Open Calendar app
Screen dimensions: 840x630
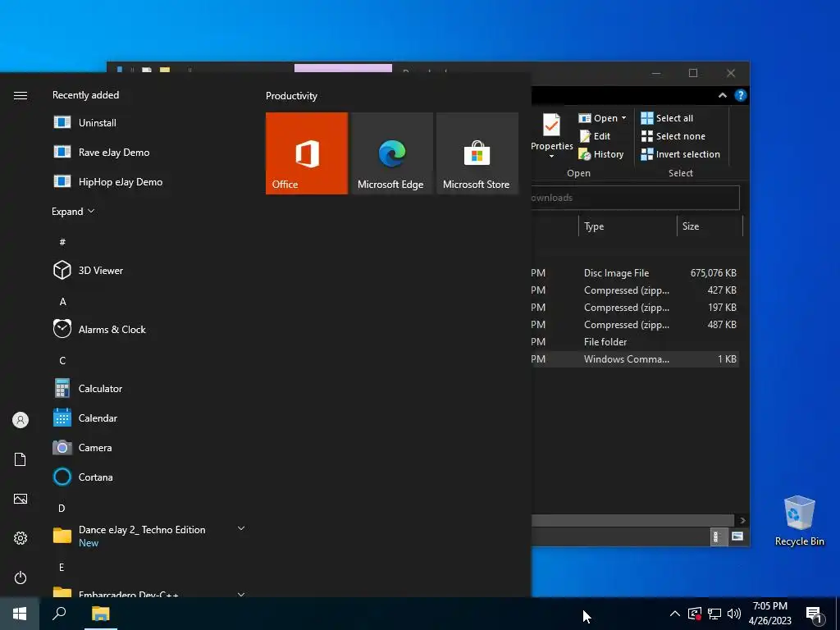coord(149,418)
